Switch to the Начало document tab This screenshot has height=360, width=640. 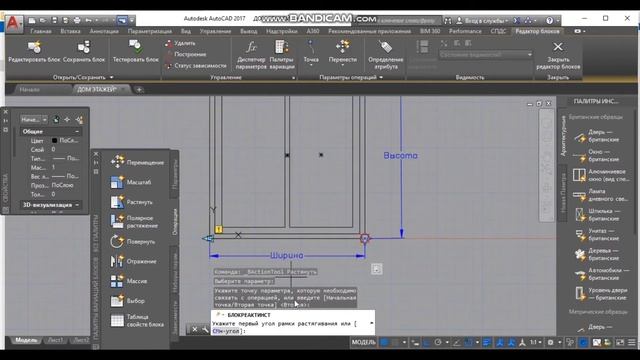(30, 89)
